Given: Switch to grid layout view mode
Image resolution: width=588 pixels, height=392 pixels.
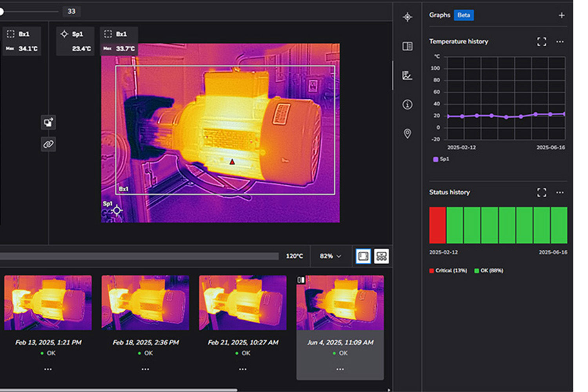Looking at the screenshot, I should click(381, 256).
